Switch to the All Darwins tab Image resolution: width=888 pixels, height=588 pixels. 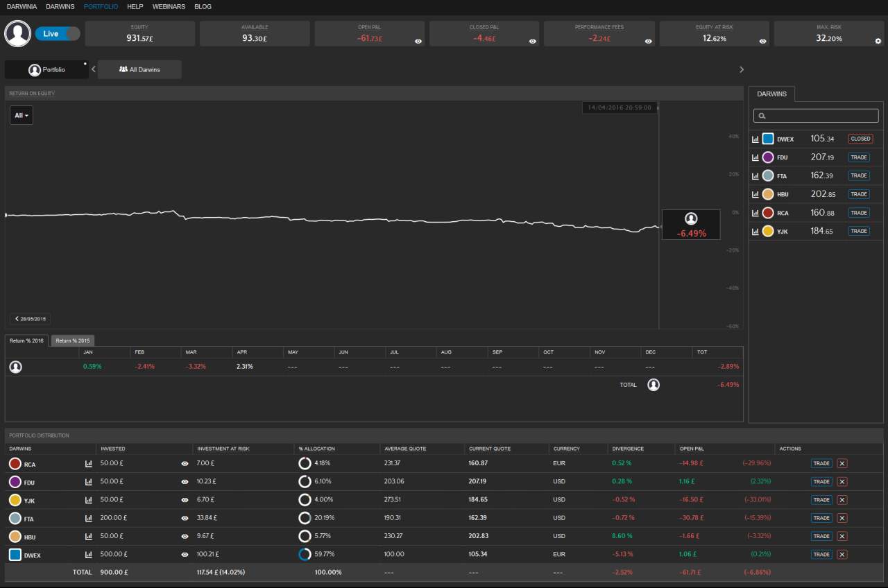(x=139, y=69)
